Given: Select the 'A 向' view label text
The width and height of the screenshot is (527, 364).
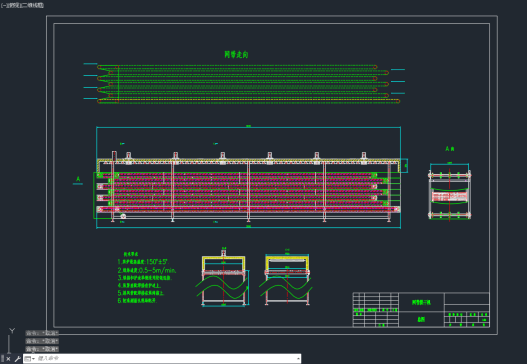Looking at the screenshot, I should [450, 149].
